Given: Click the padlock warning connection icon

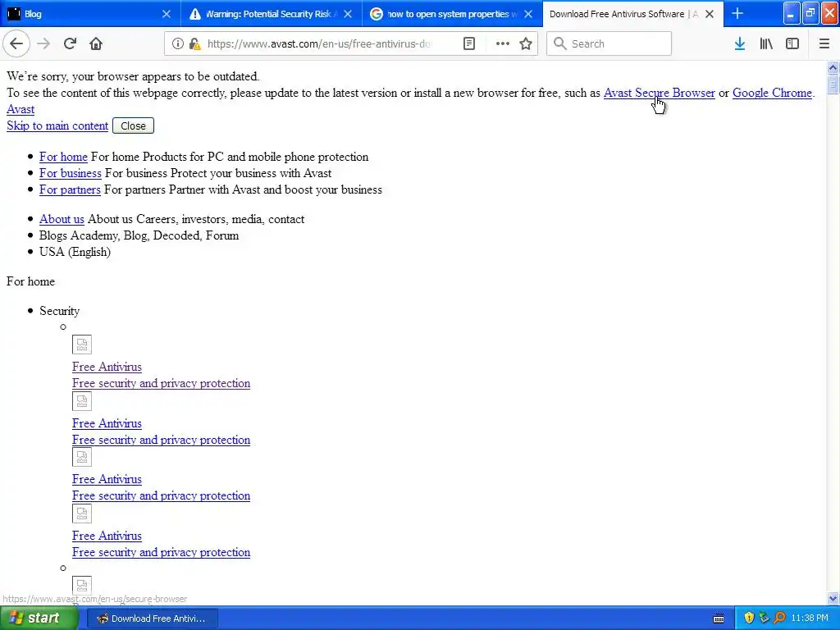Looking at the screenshot, I should pos(195,44).
